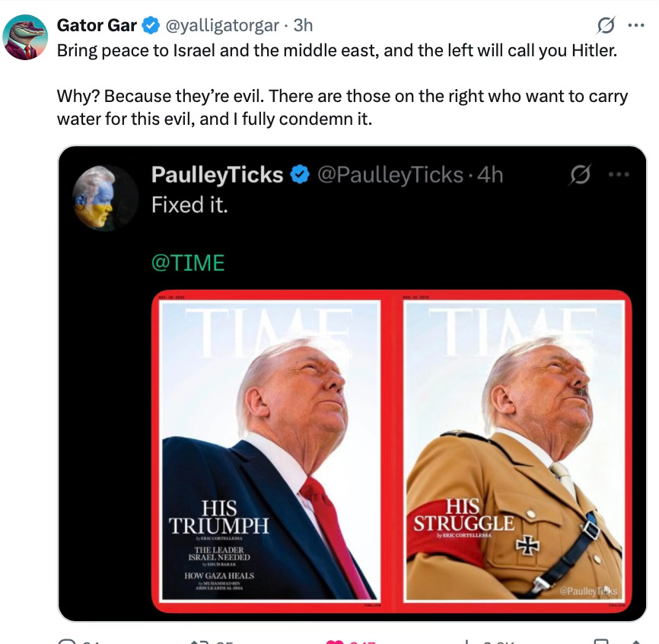This screenshot has width=659, height=644.
Task: Click the reply bubble icon under the post
Action: pos(67,642)
